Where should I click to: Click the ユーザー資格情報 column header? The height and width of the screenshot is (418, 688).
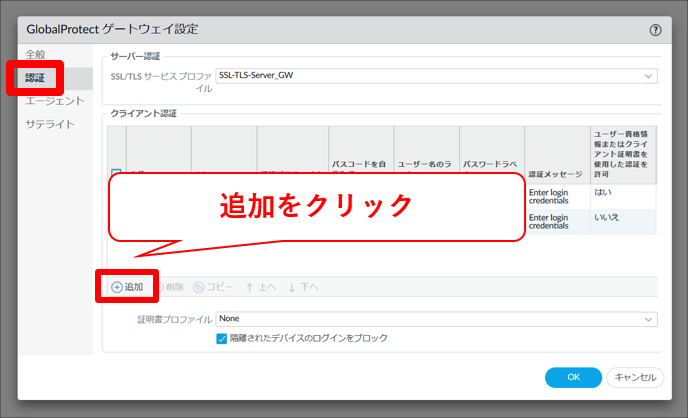pos(621,154)
